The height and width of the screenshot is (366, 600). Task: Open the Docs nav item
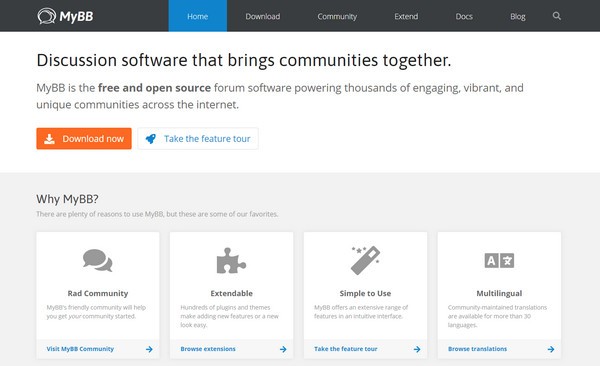464,16
